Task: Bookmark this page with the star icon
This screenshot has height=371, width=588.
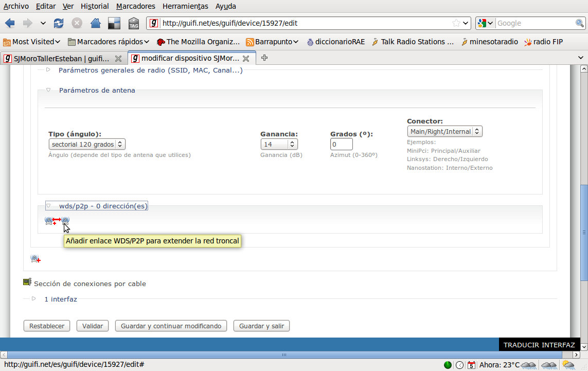Action: tap(456, 23)
